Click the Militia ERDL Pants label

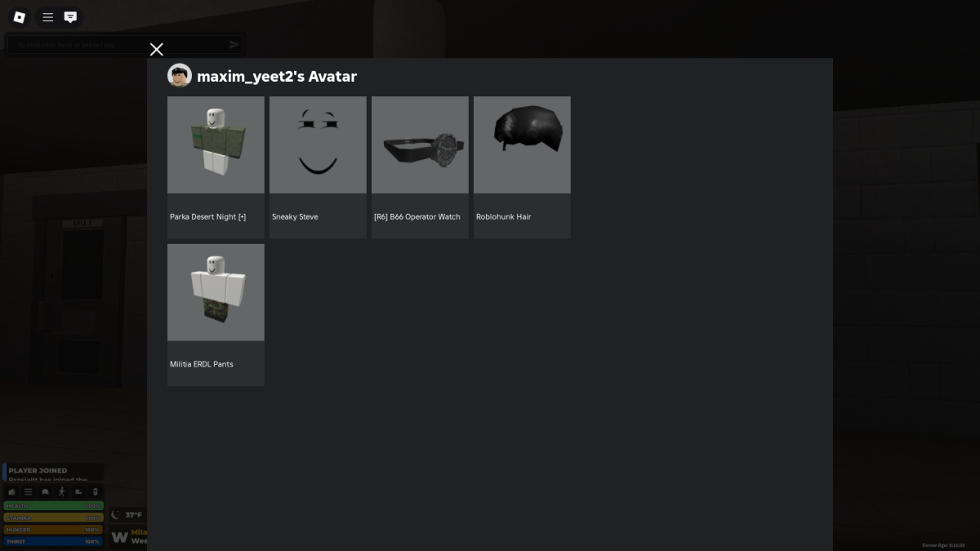[202, 364]
